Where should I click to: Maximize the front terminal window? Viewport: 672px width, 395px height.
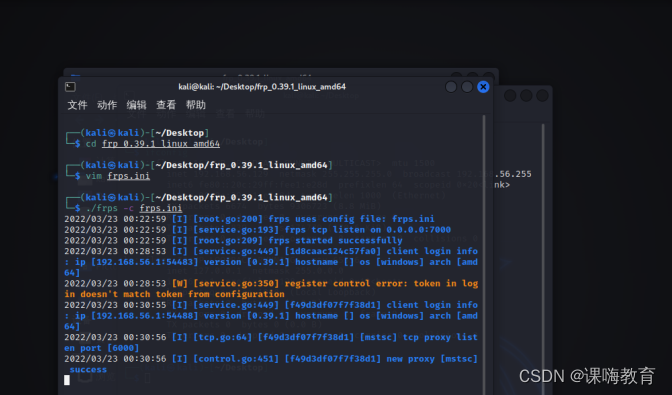467,87
